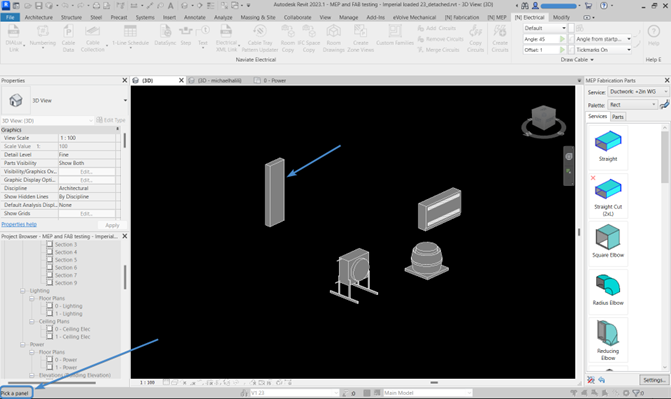Image resolution: width=671 pixels, height=399 pixels.
Task: Open the Service dropdown for Ductwork
Action: (638, 92)
